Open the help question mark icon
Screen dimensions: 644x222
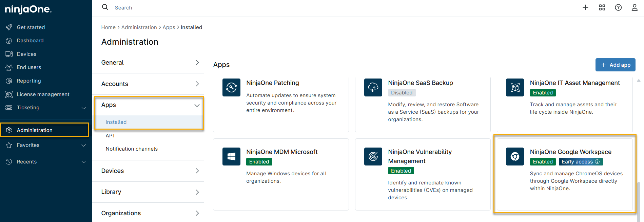point(618,7)
